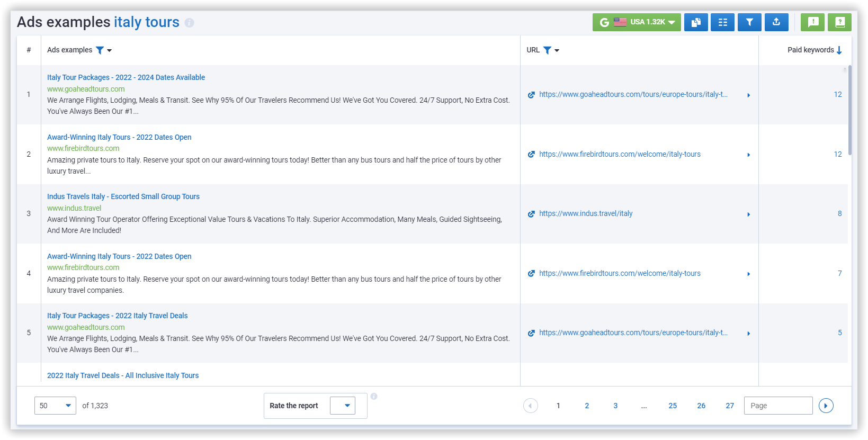
Task: Click the Ads examples column filter icon
Action: pyautogui.click(x=100, y=50)
